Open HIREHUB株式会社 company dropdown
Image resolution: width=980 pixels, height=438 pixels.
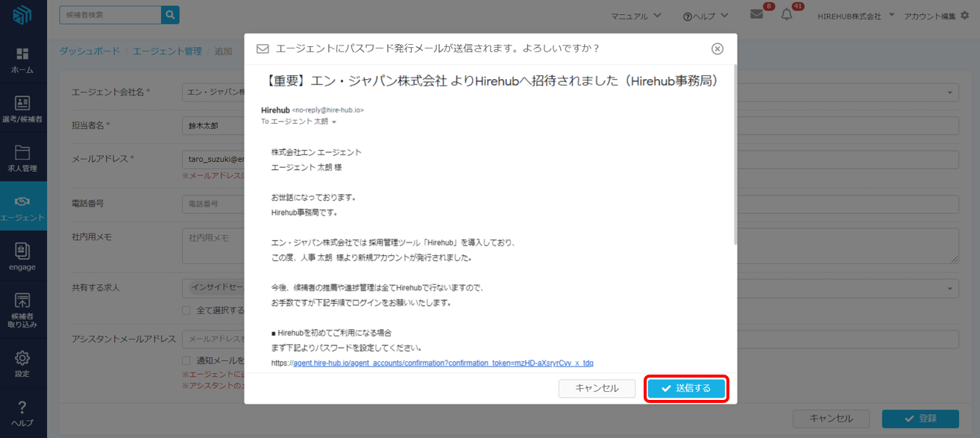[855, 16]
